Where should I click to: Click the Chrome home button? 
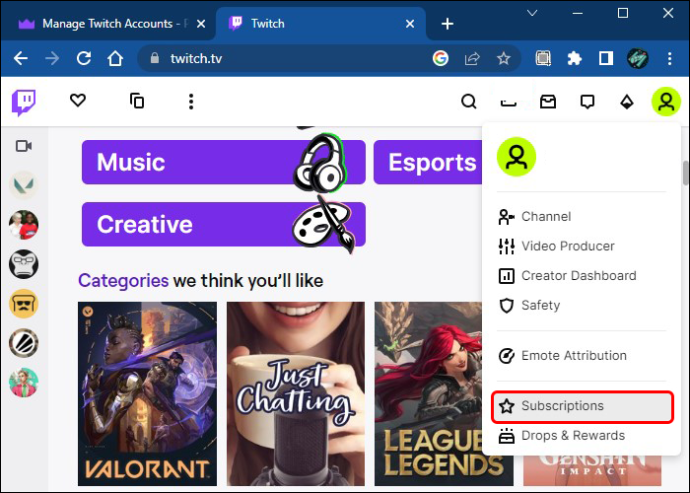(115, 58)
